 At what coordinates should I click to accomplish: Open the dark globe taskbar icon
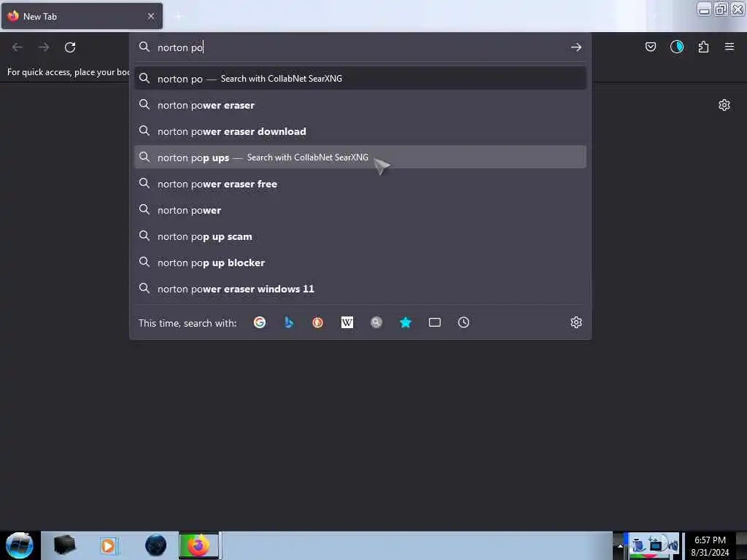coord(156,545)
